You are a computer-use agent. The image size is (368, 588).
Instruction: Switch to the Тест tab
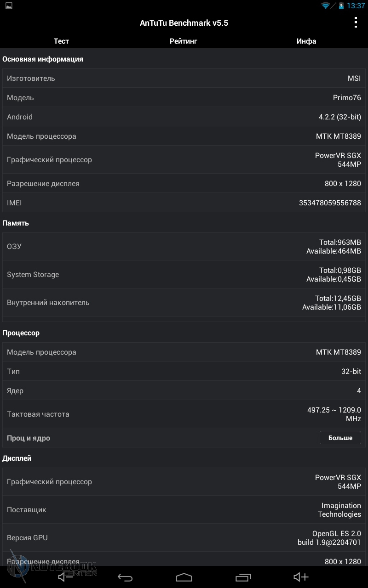coord(61,41)
